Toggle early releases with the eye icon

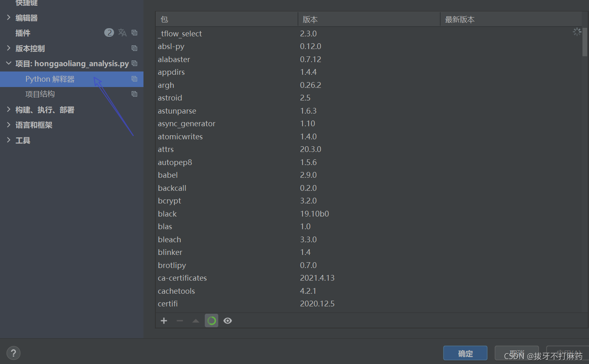pyautogui.click(x=228, y=321)
